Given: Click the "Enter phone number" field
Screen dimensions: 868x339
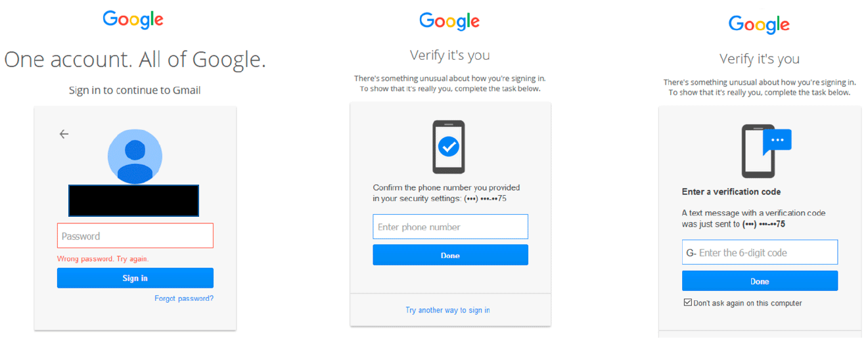Looking at the screenshot, I should point(450,227).
